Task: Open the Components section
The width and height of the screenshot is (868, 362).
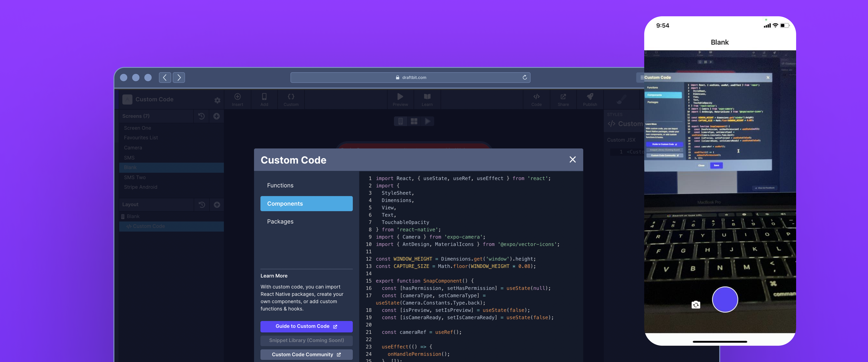Action: (x=306, y=203)
